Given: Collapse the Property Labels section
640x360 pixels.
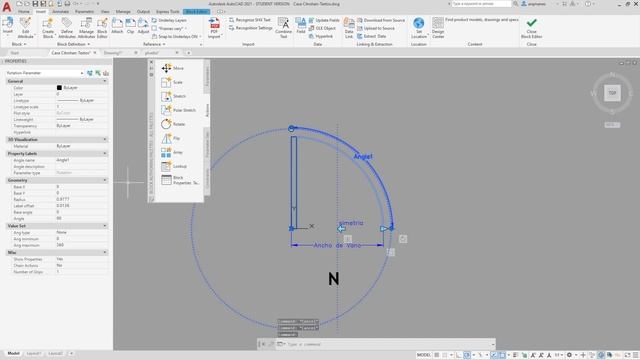Looking at the screenshot, I should point(105,153).
